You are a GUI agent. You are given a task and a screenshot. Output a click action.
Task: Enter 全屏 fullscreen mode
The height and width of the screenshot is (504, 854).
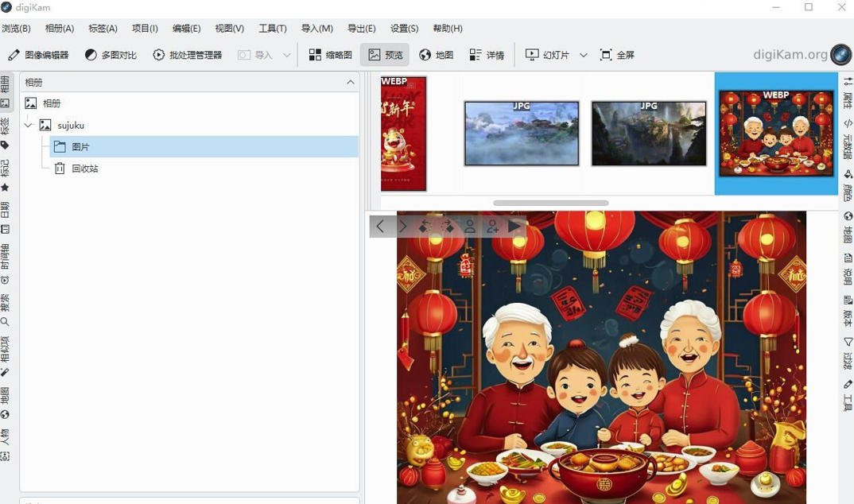pyautogui.click(x=616, y=55)
